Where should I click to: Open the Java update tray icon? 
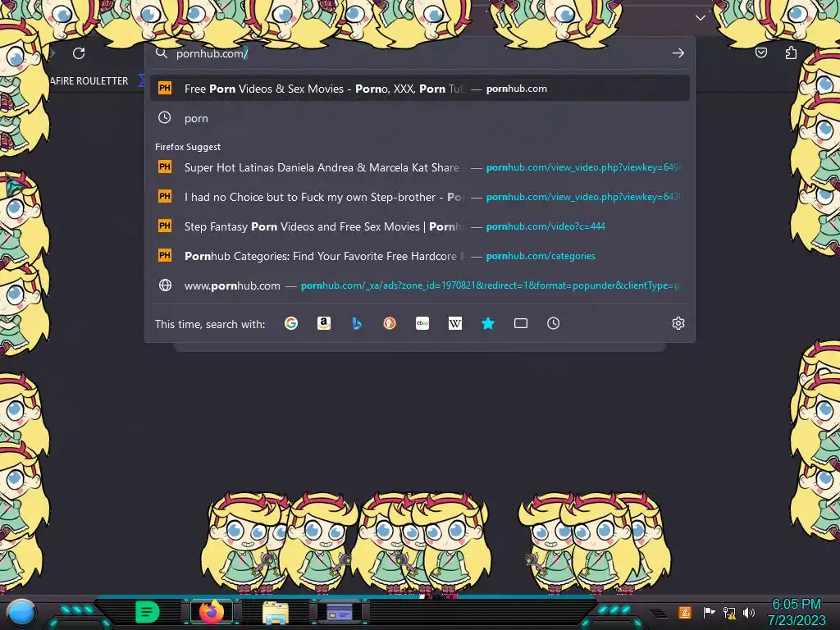[685, 612]
